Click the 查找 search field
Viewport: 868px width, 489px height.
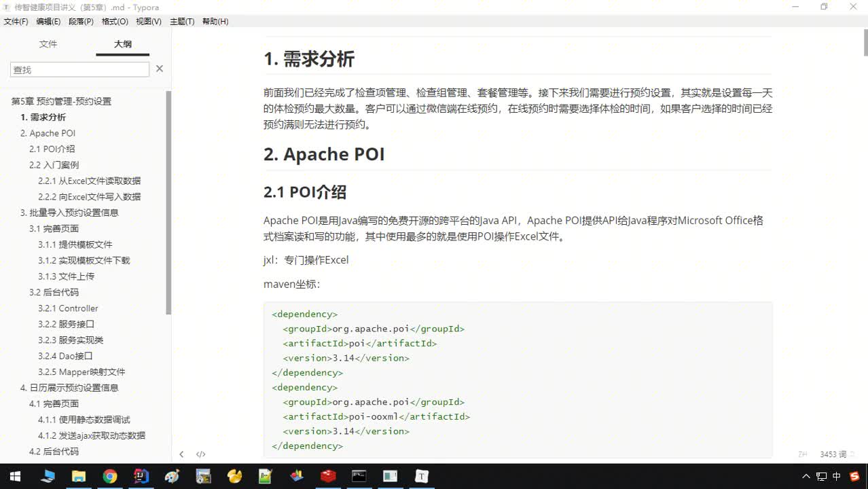[79, 69]
